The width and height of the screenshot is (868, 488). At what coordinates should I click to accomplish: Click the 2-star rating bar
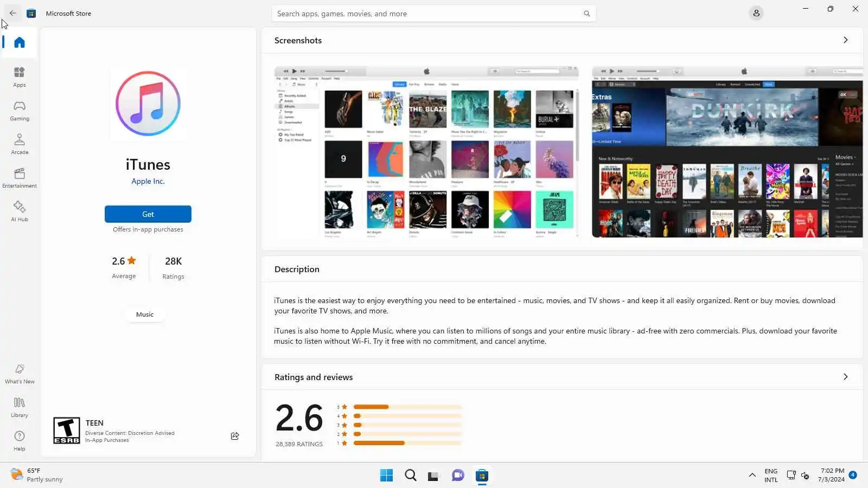click(x=407, y=434)
